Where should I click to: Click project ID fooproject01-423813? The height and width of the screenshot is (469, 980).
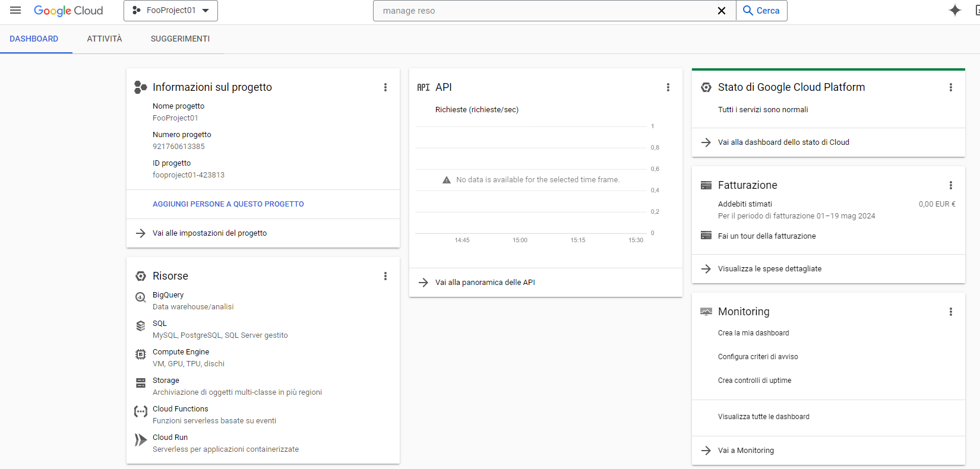pos(188,175)
